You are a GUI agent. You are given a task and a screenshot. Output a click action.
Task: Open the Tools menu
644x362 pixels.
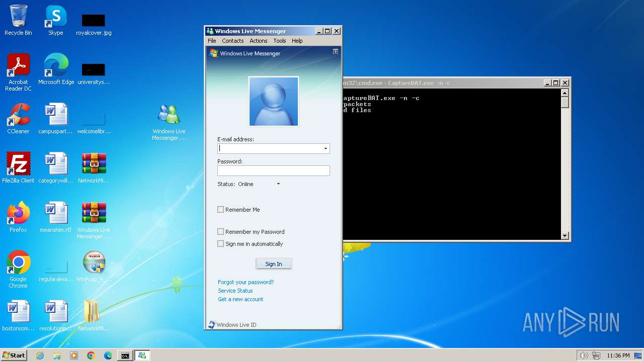(x=280, y=41)
